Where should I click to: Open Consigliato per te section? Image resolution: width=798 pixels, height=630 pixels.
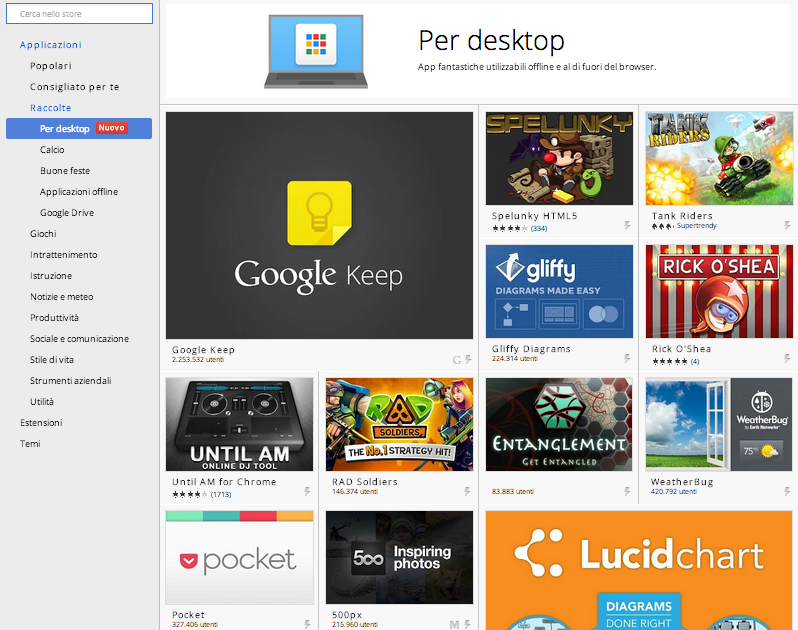coord(74,87)
